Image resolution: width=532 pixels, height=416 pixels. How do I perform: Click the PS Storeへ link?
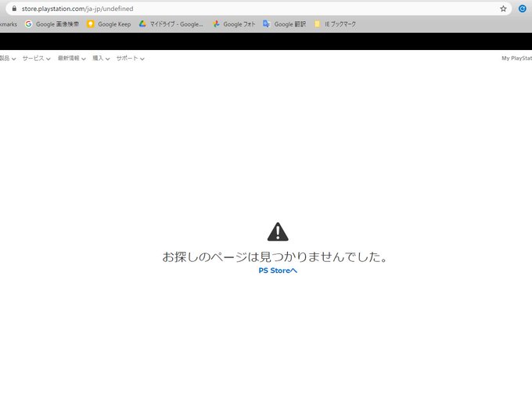click(x=278, y=271)
